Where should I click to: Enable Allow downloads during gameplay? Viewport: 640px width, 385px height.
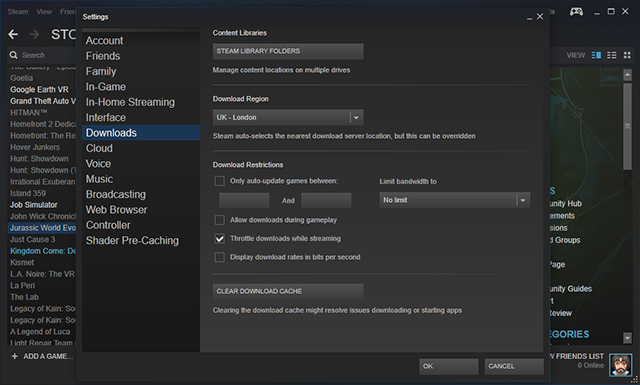tap(220, 220)
